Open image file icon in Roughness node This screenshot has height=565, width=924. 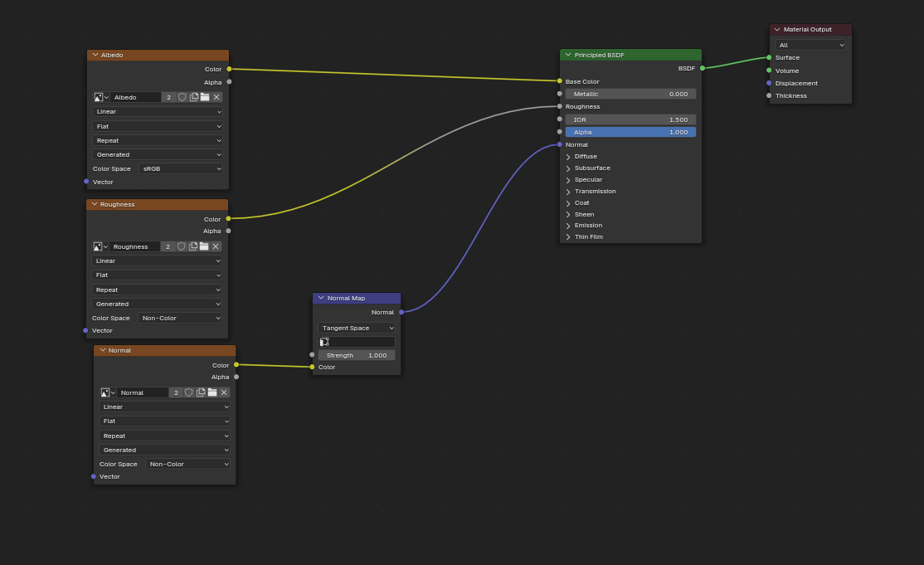204,246
